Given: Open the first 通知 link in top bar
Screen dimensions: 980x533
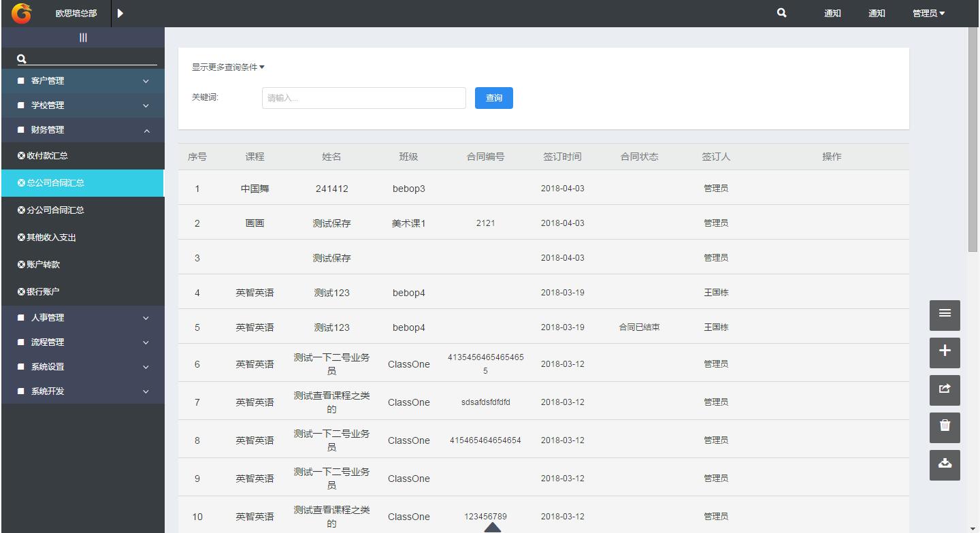Looking at the screenshot, I should coord(832,13).
